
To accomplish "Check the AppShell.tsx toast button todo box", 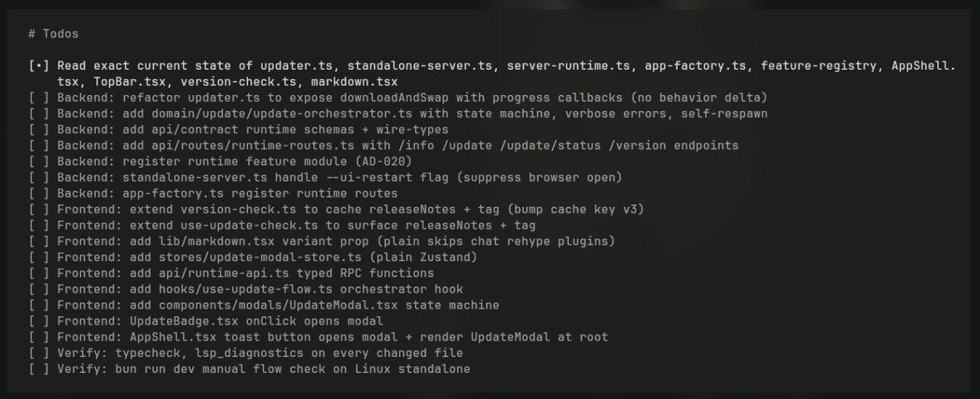I will pyautogui.click(x=38, y=337).
